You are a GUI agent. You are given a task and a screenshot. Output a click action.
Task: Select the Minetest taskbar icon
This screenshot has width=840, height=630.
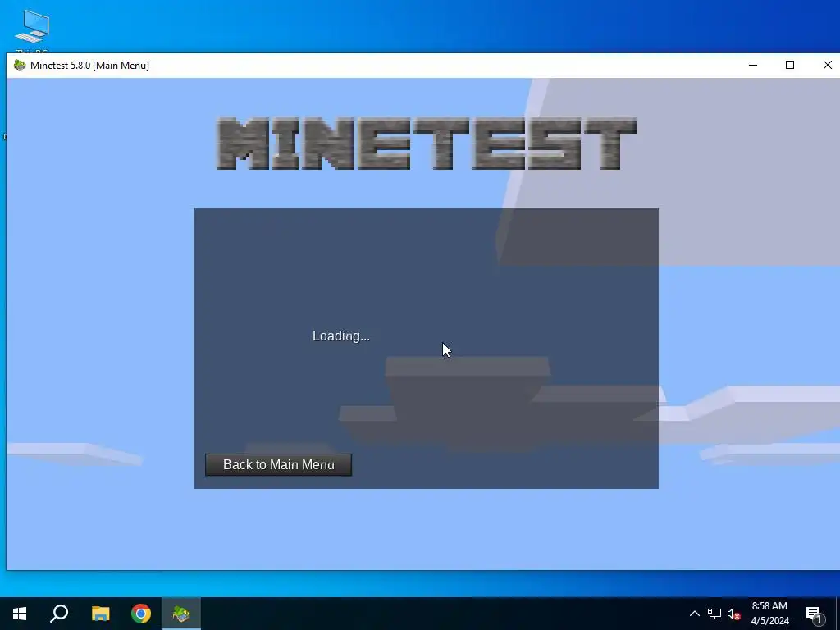[x=181, y=614]
